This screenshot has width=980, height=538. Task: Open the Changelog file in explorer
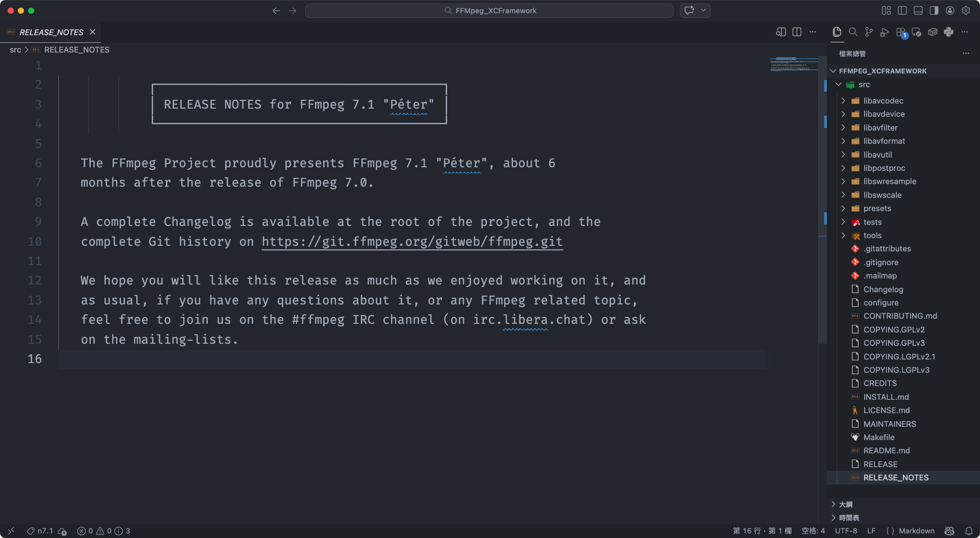click(883, 290)
